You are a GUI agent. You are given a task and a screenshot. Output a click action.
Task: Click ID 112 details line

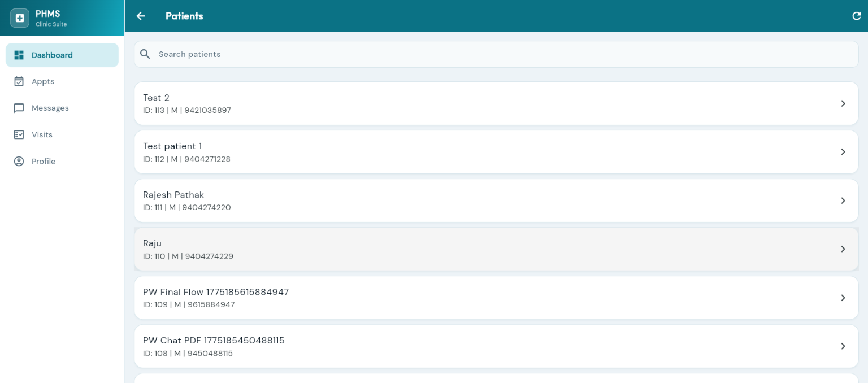point(186,159)
